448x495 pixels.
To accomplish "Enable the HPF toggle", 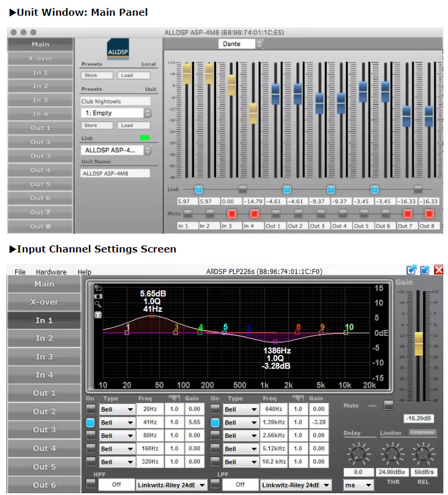I will pyautogui.click(x=90, y=484).
